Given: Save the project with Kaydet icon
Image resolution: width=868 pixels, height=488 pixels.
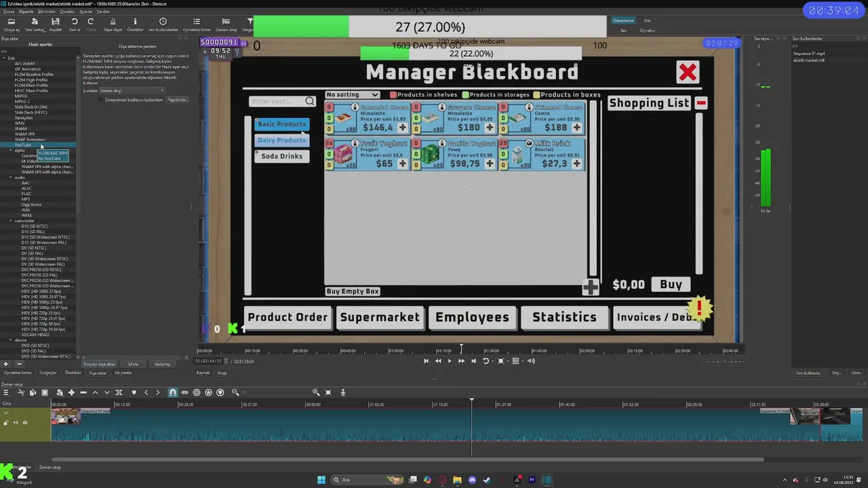Looking at the screenshot, I should click(56, 24).
